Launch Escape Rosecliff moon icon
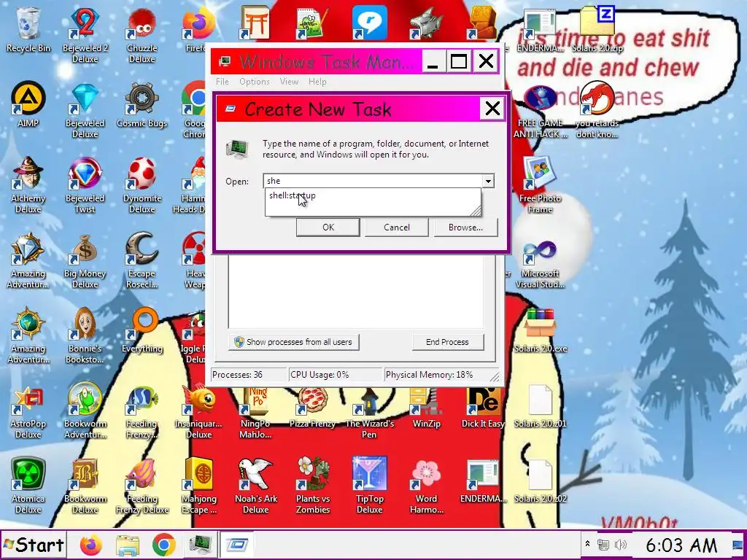The image size is (747, 560). coord(142,260)
